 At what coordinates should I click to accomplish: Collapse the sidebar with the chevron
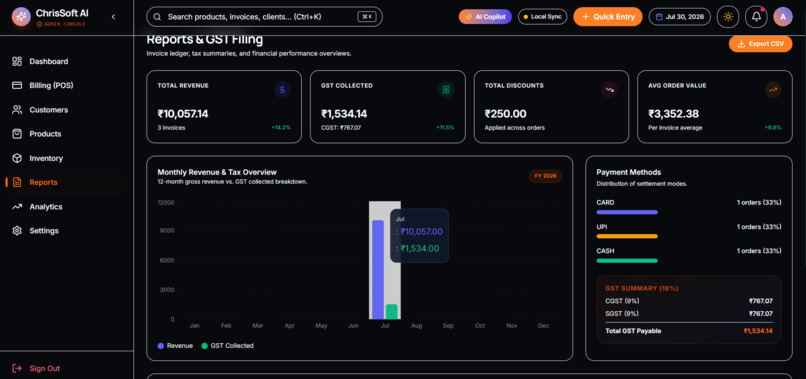click(x=113, y=17)
